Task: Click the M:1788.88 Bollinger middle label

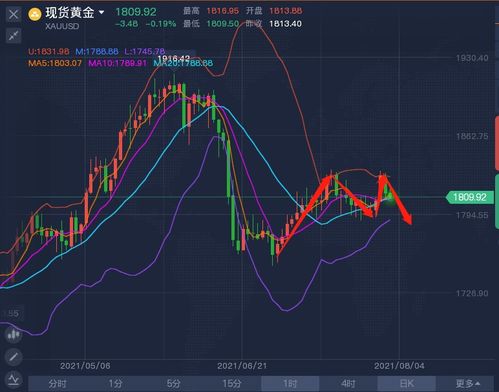Action: coord(97,52)
